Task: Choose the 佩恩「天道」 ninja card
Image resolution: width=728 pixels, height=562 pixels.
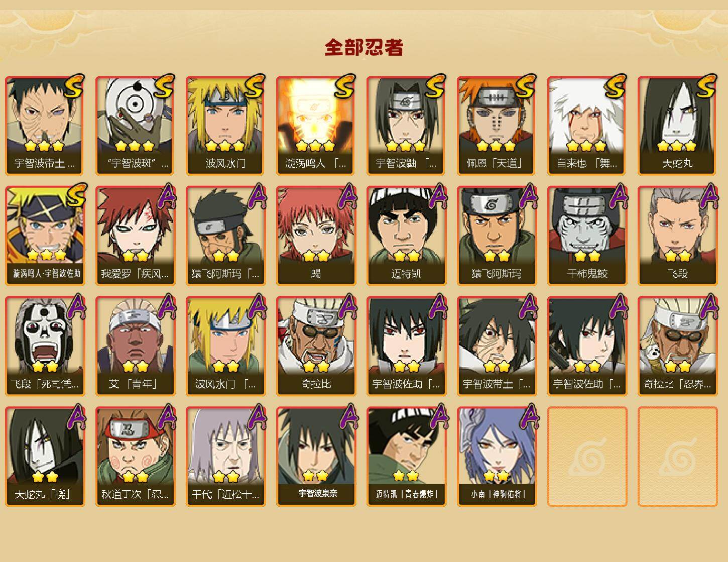Action: (x=497, y=125)
